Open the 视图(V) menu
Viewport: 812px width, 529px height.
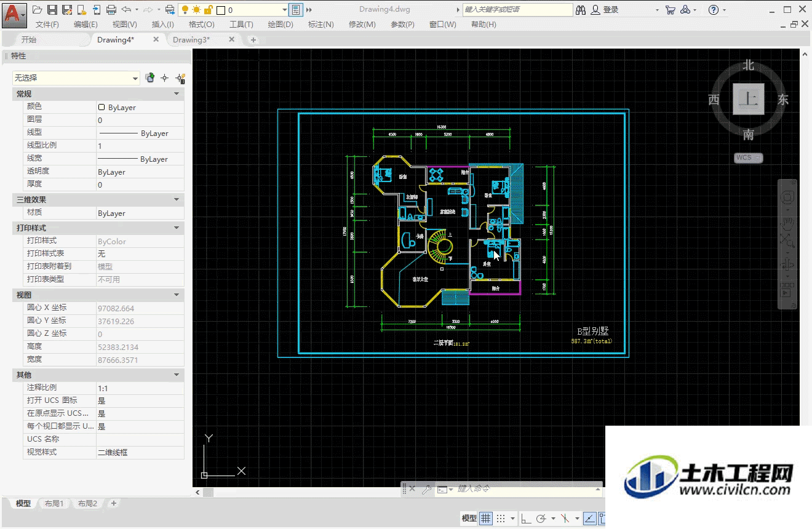[125, 25]
